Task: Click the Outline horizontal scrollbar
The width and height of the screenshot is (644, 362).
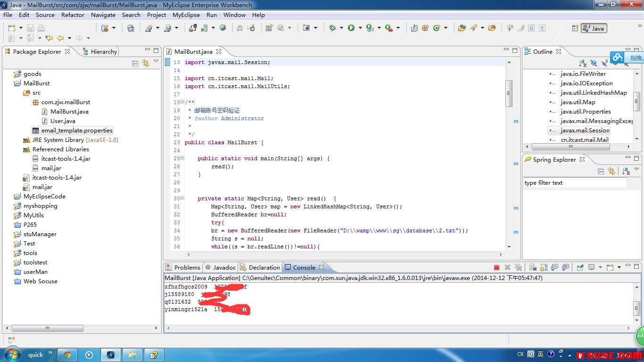Action: [x=570, y=147]
